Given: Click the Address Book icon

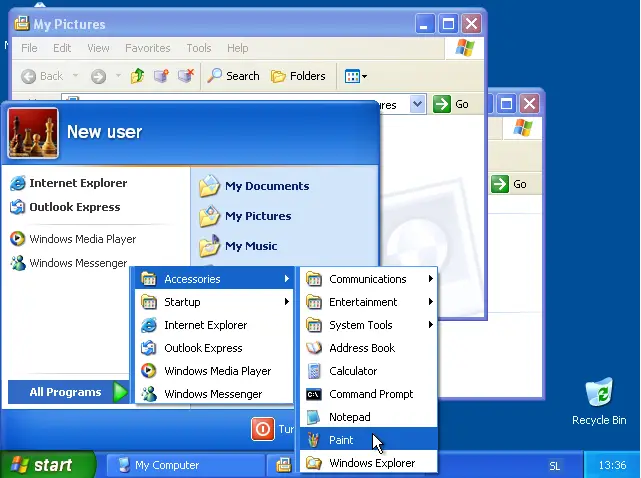Looking at the screenshot, I should tap(314, 348).
